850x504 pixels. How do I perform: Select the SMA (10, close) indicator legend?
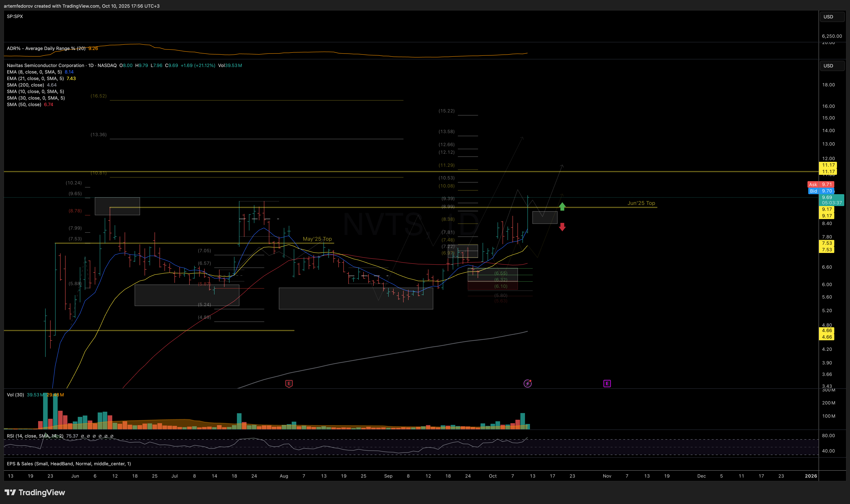[x=35, y=91]
